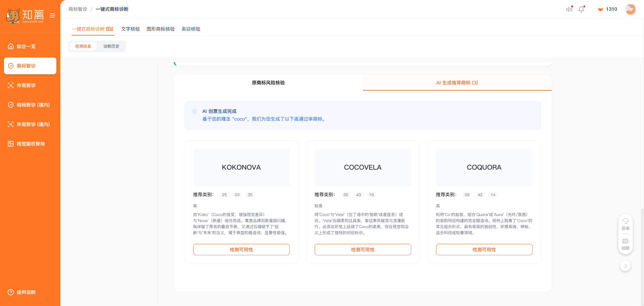Select 商标智诊 in the sidebar
The image size is (644, 306).
30,66
